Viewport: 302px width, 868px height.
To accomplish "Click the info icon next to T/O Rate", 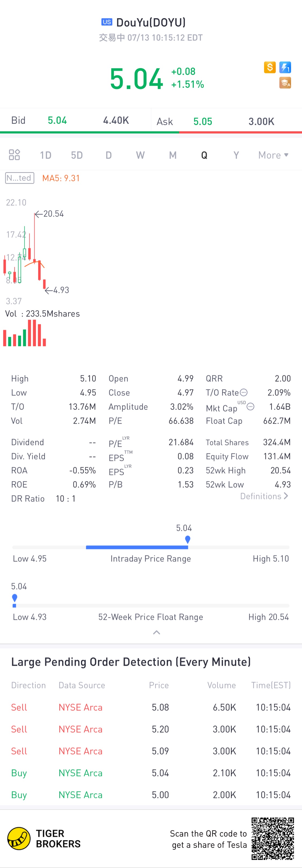I will (244, 393).
